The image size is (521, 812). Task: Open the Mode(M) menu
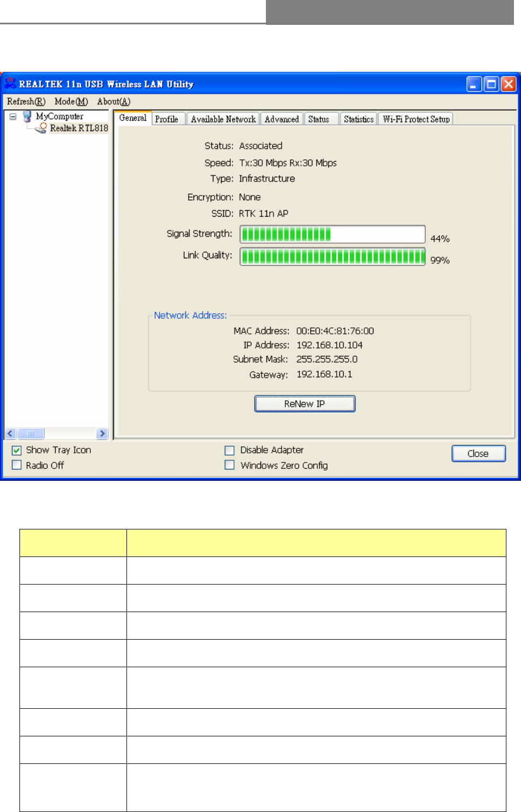click(x=71, y=102)
